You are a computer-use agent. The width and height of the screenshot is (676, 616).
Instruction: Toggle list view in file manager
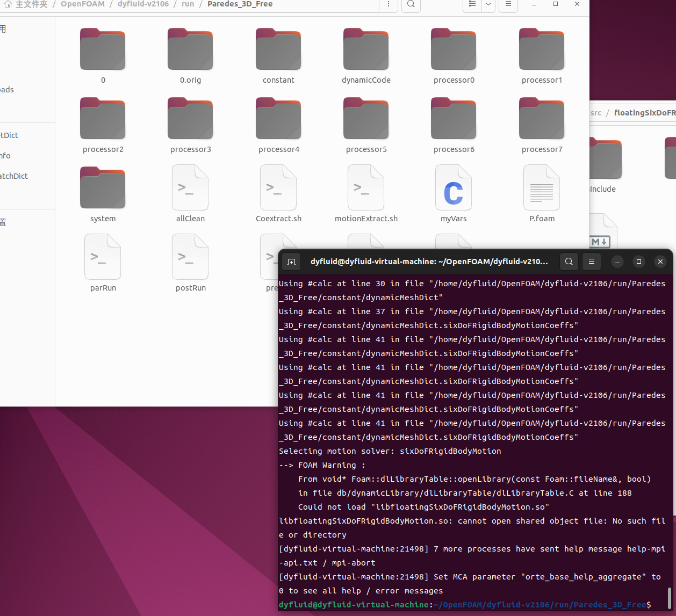click(x=472, y=4)
